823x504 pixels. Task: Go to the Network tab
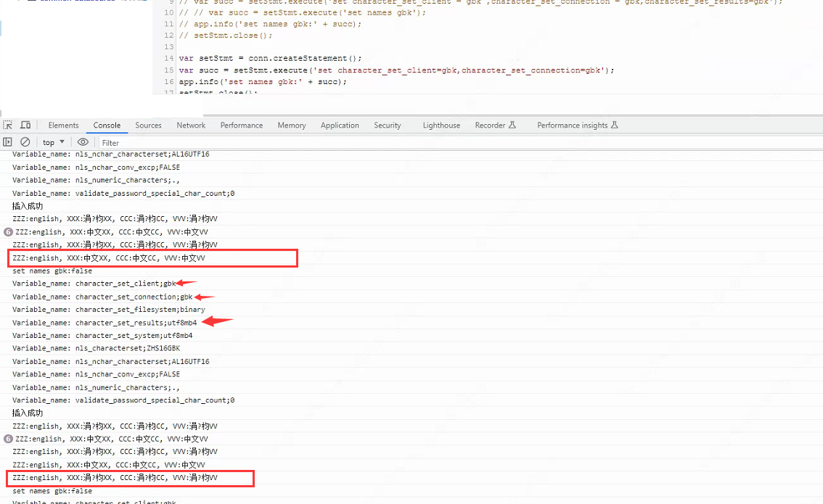(191, 125)
